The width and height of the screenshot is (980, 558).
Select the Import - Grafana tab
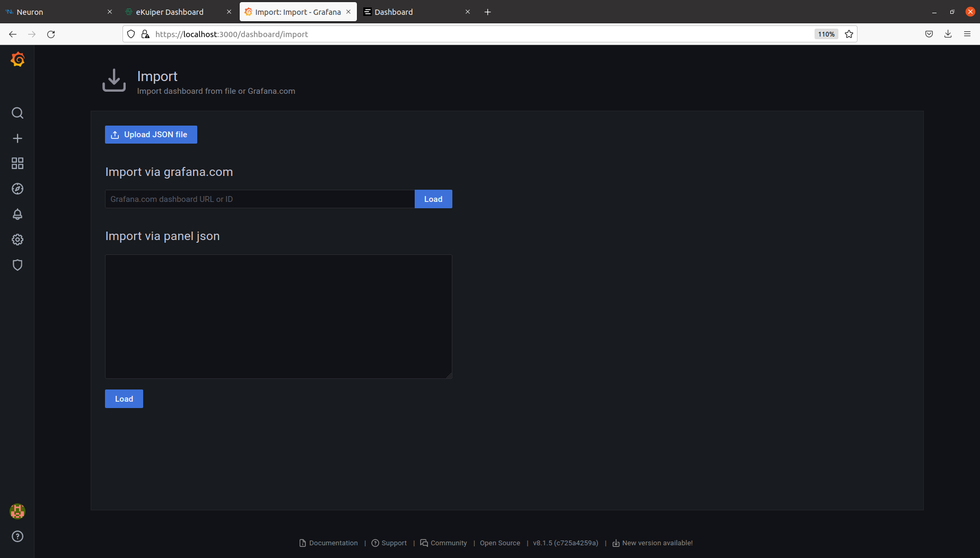[x=298, y=12]
